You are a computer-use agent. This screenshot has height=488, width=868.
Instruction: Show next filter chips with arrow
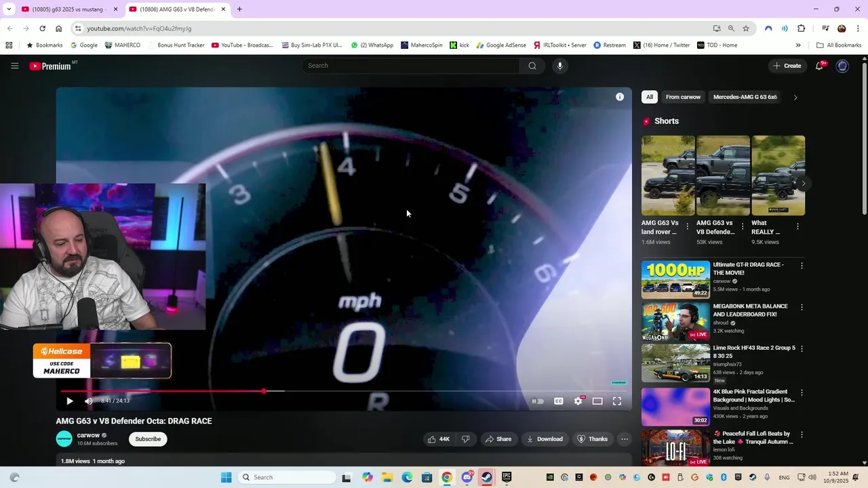(795, 97)
